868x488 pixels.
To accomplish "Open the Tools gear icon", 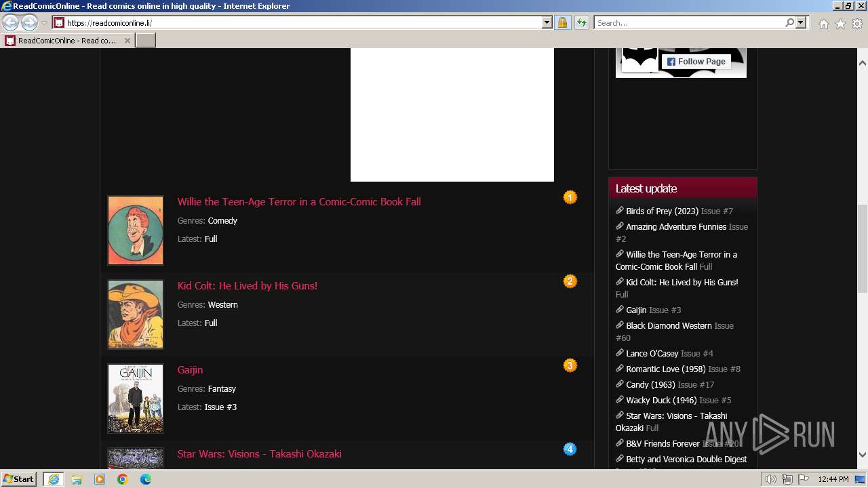I will click(857, 24).
